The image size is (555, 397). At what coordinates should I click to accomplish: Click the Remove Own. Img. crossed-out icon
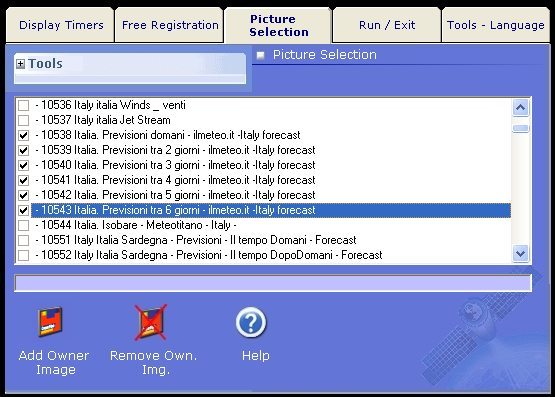151,322
